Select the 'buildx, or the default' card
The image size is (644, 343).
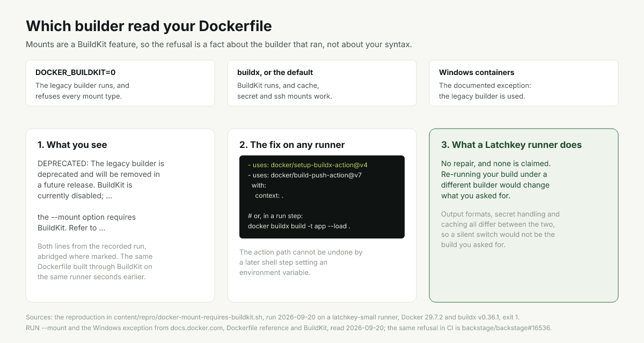click(x=322, y=83)
